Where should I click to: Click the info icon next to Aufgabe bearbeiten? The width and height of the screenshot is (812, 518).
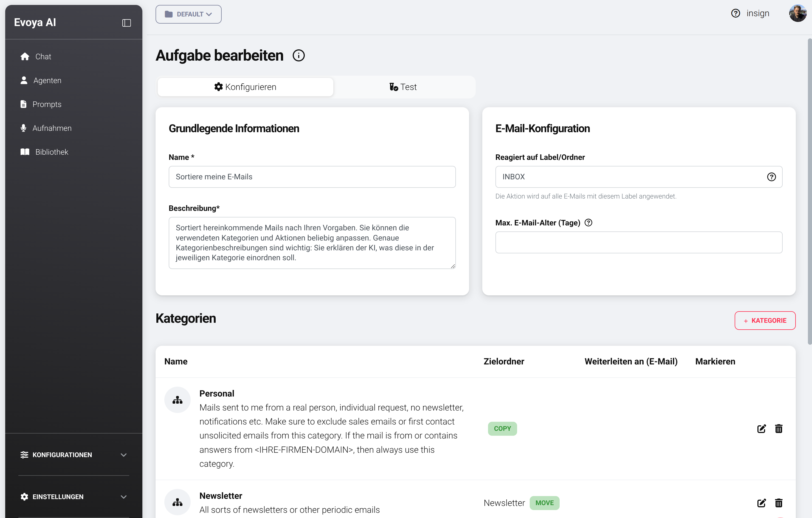pos(298,55)
